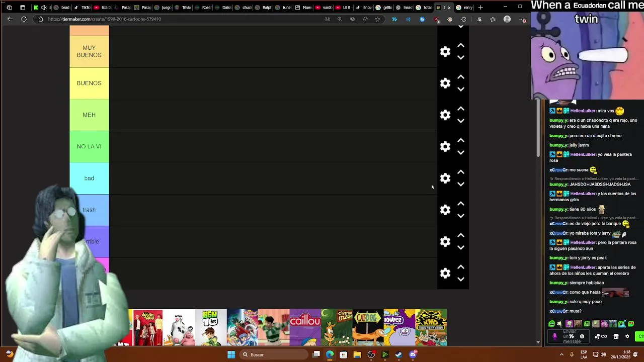Open settings gear for NO LA VI tier
Screen dimensions: 644x362
(445, 146)
